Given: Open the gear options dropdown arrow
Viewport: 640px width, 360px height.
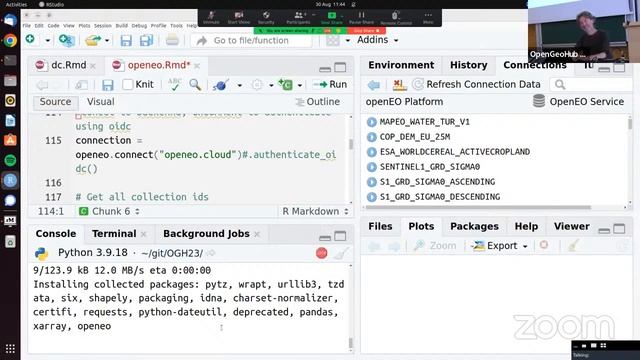Looking at the screenshot, I should click(x=271, y=85).
